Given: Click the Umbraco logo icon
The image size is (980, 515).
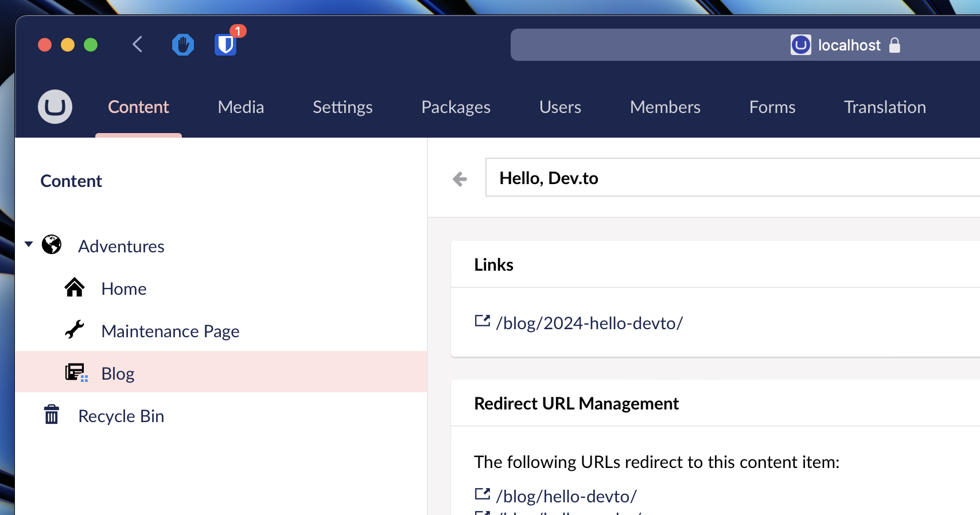Looking at the screenshot, I should [x=55, y=107].
